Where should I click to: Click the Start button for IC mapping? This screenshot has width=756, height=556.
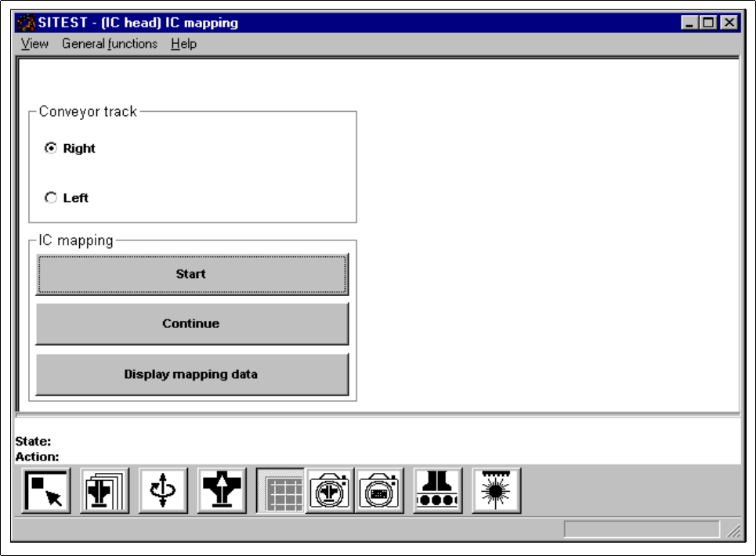tap(192, 274)
